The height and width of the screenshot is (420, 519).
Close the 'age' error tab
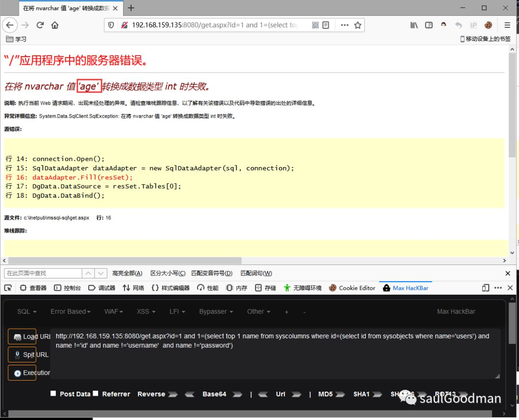click(x=115, y=8)
